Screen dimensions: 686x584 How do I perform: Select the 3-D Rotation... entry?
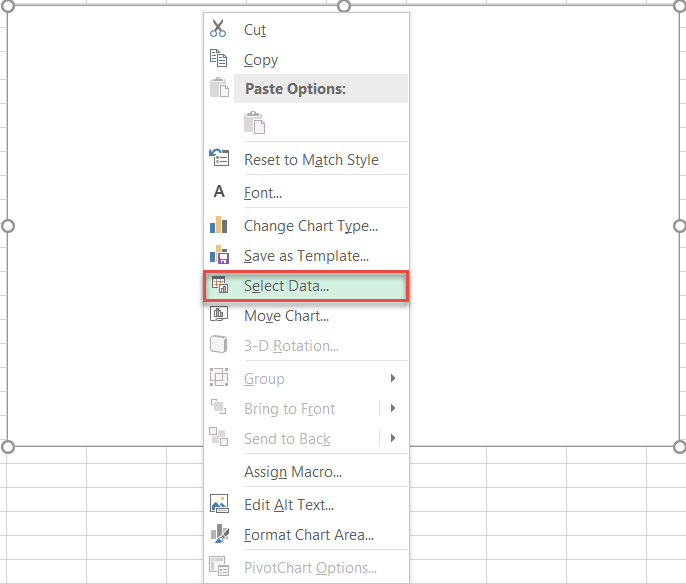[306, 346]
